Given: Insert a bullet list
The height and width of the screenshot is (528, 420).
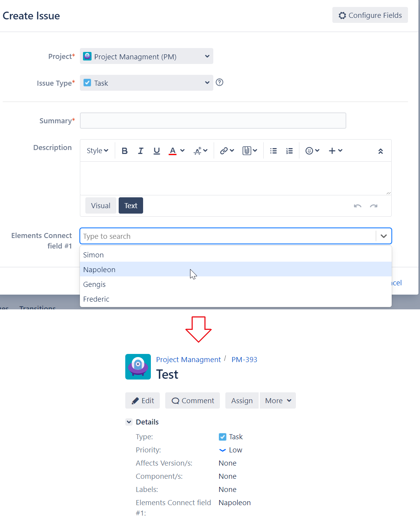Looking at the screenshot, I should click(273, 151).
